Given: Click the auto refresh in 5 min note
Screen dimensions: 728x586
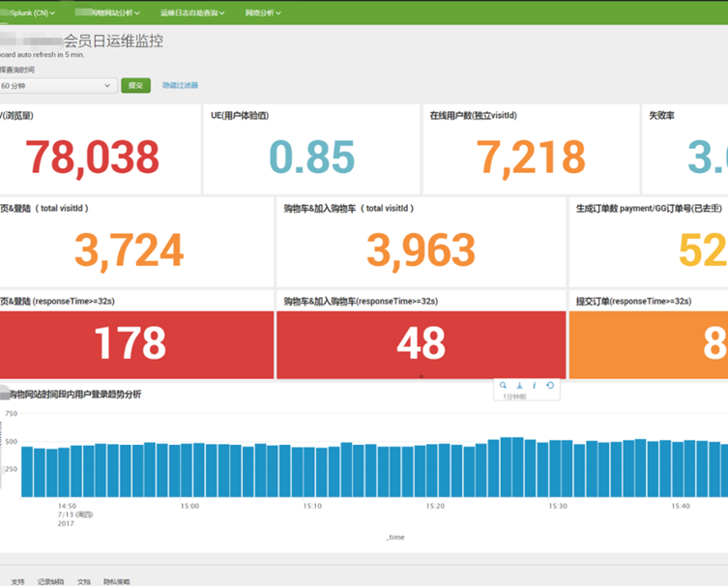Looking at the screenshot, I should tap(43, 55).
